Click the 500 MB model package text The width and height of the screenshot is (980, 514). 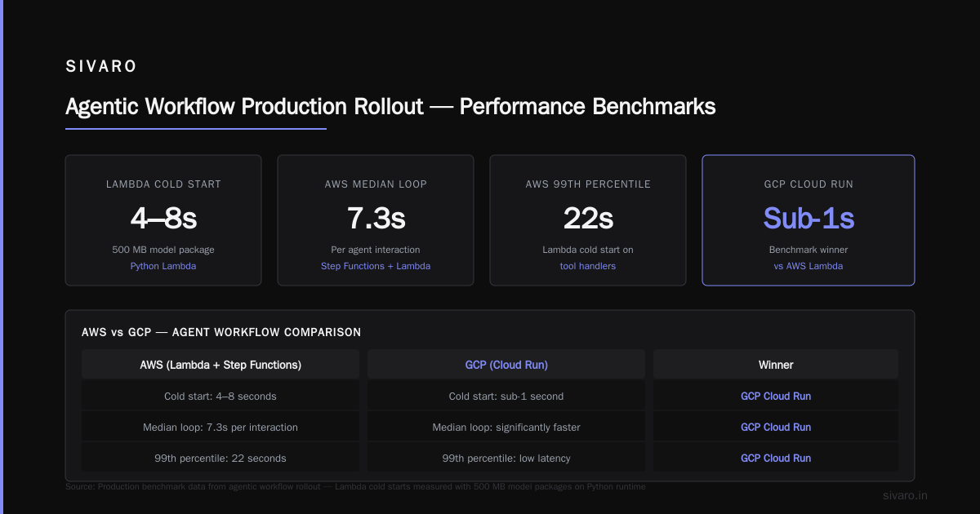[163, 250]
